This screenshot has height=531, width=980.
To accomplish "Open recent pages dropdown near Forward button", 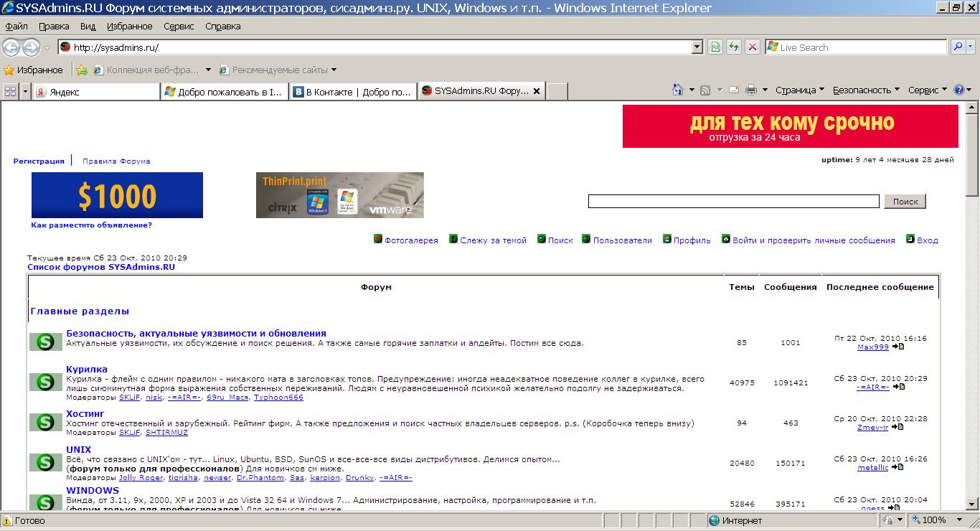I will pyautogui.click(x=47, y=48).
